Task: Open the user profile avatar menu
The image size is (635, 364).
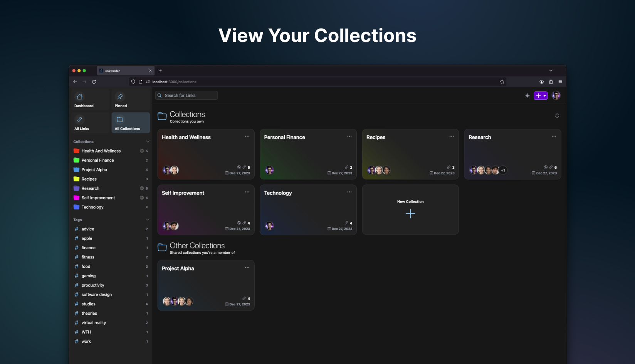Action: pos(556,96)
